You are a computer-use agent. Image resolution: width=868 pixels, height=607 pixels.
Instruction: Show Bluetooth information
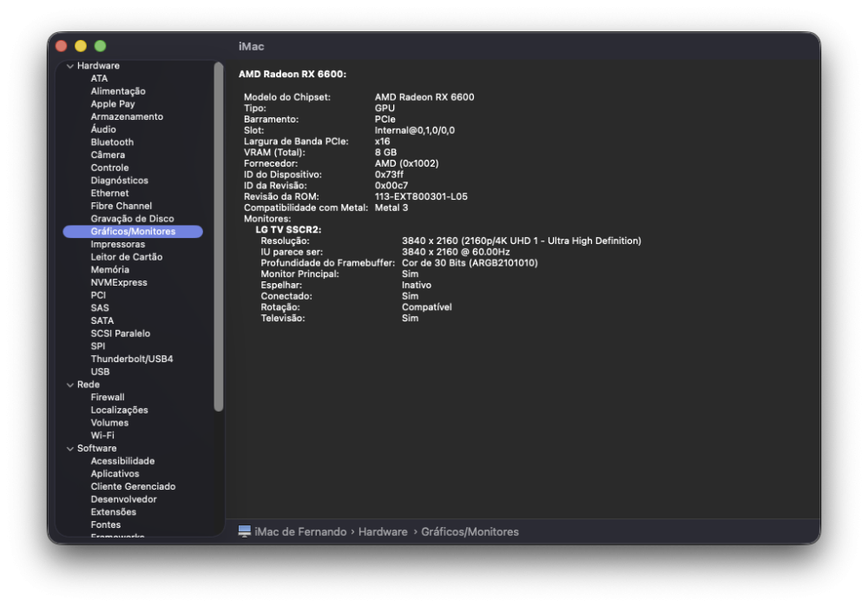(112, 142)
